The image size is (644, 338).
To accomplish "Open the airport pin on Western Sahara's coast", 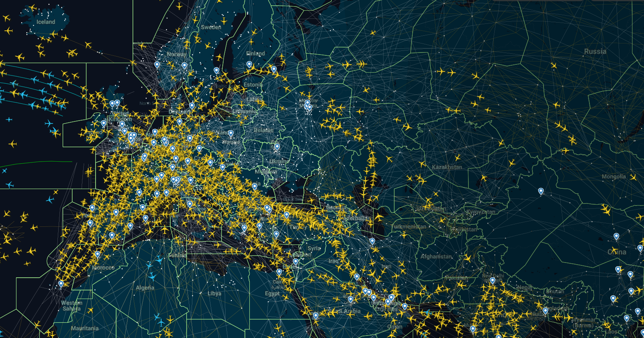I will [61, 283].
